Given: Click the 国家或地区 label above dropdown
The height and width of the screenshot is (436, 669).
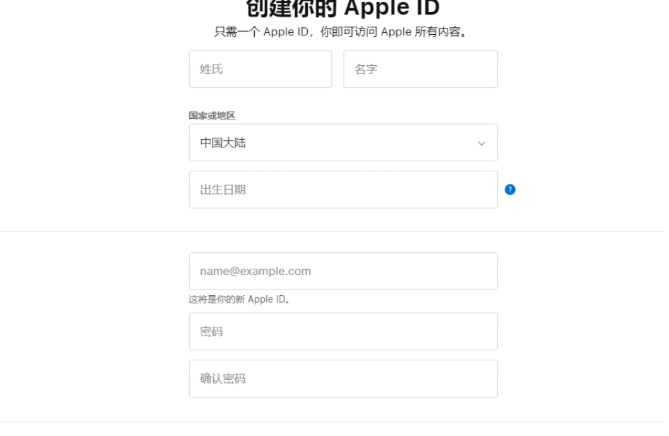Looking at the screenshot, I should [212, 116].
